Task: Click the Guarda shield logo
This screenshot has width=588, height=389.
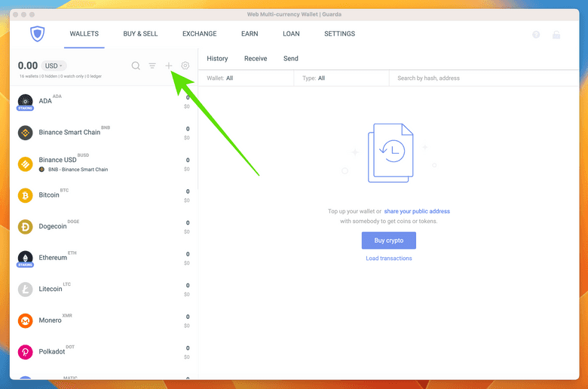Action: (x=38, y=34)
